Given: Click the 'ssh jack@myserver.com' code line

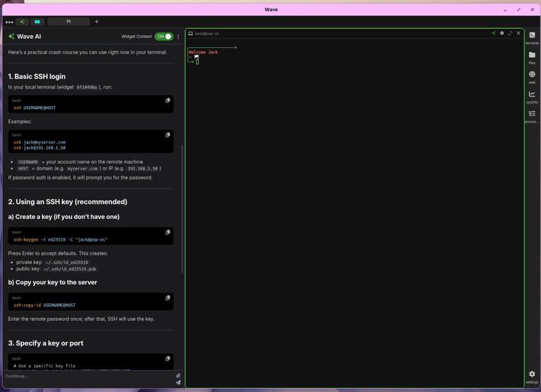Looking at the screenshot, I should tap(39, 142).
